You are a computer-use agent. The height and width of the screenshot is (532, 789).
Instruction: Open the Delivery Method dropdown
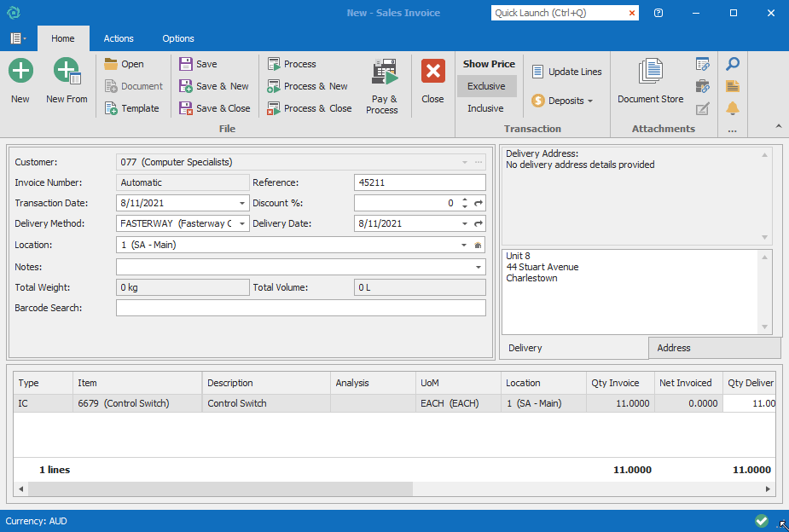[242, 223]
